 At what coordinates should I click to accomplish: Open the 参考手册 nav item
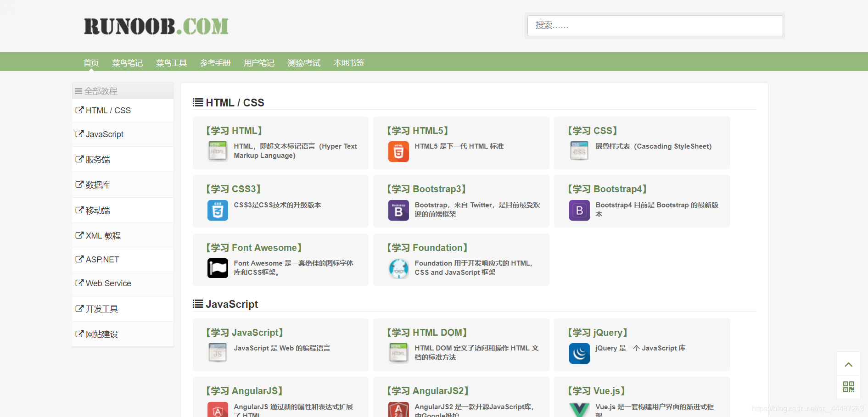[x=215, y=63]
